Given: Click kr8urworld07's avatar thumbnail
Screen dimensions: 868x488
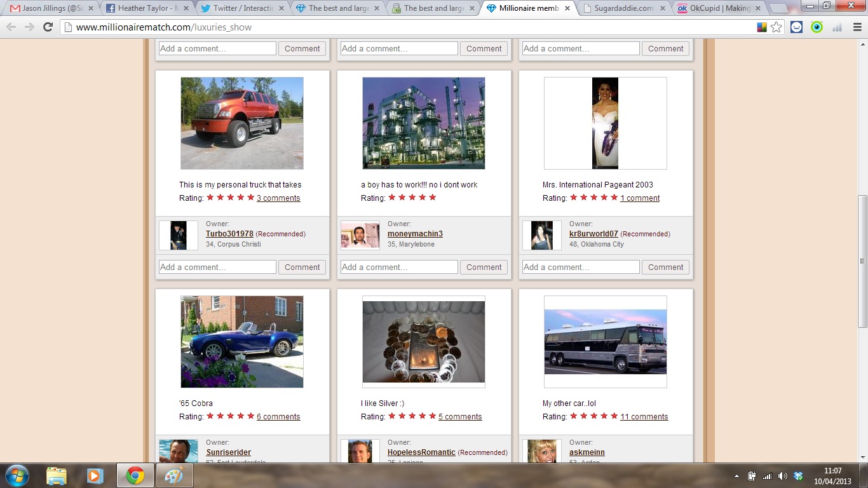Looking at the screenshot, I should click(542, 236).
